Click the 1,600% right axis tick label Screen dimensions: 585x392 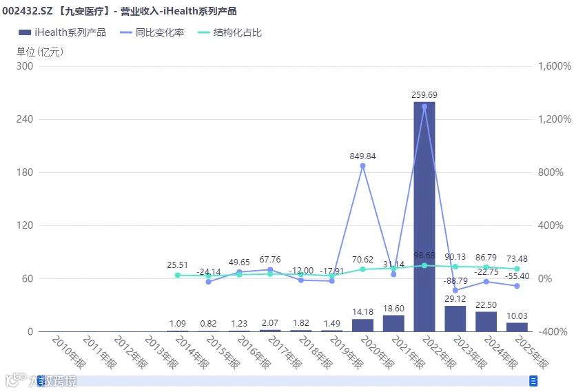coord(555,66)
